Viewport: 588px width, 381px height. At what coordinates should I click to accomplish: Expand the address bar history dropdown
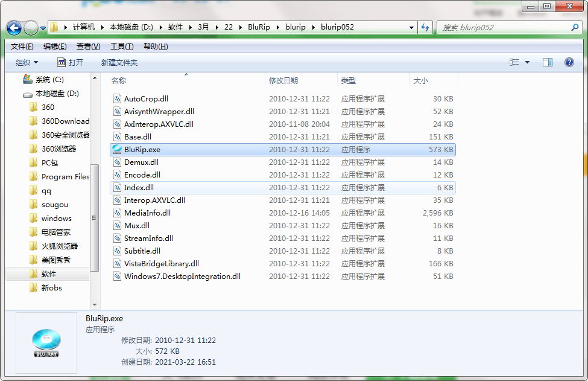[411, 27]
